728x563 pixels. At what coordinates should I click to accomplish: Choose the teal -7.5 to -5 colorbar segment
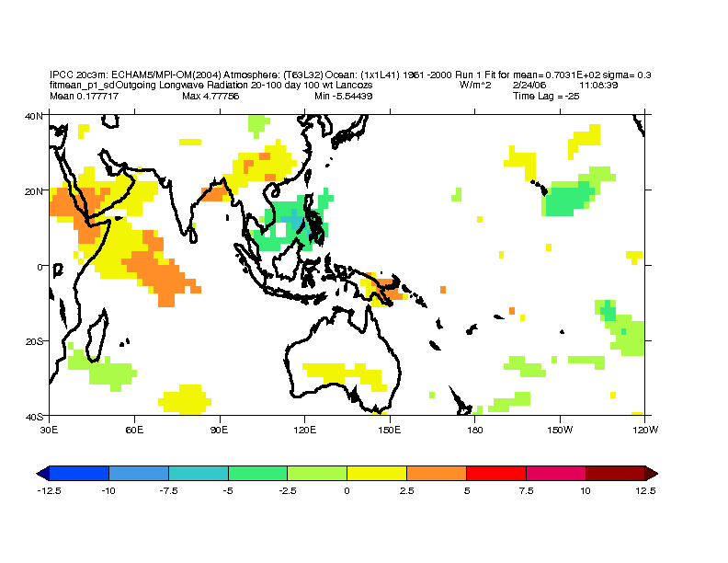198,473
